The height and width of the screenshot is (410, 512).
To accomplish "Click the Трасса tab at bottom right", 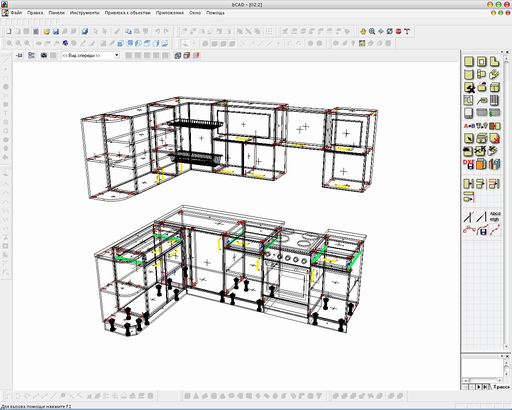I will pyautogui.click(x=501, y=387).
